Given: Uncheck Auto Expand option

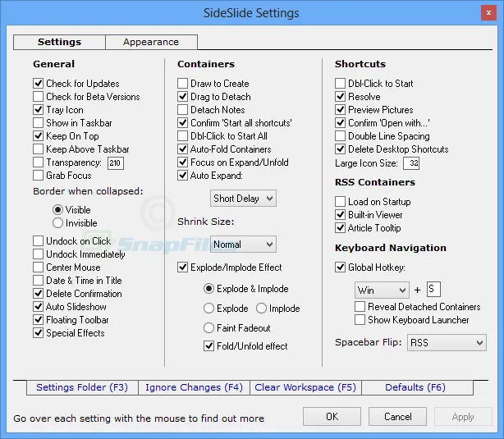Looking at the screenshot, I should (182, 176).
